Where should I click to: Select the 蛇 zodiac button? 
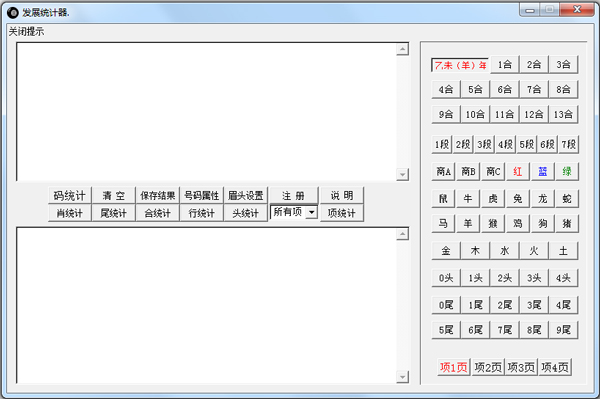tap(567, 199)
